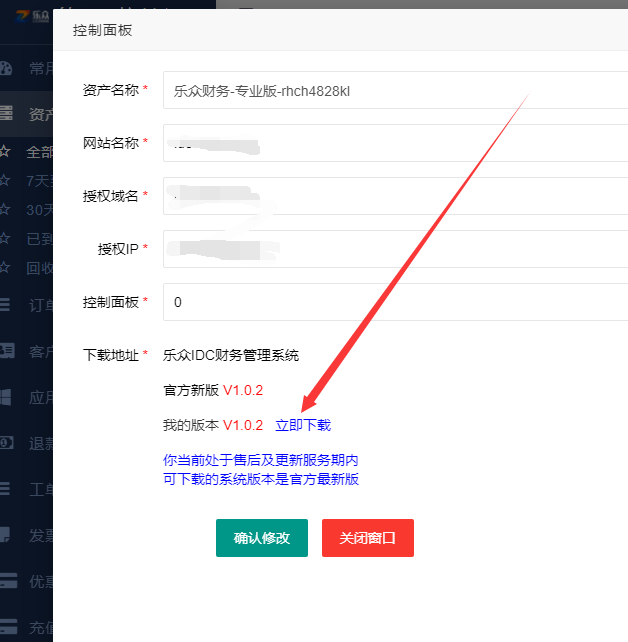
Task: Click the 关闭窗口 close button
Action: [x=368, y=538]
